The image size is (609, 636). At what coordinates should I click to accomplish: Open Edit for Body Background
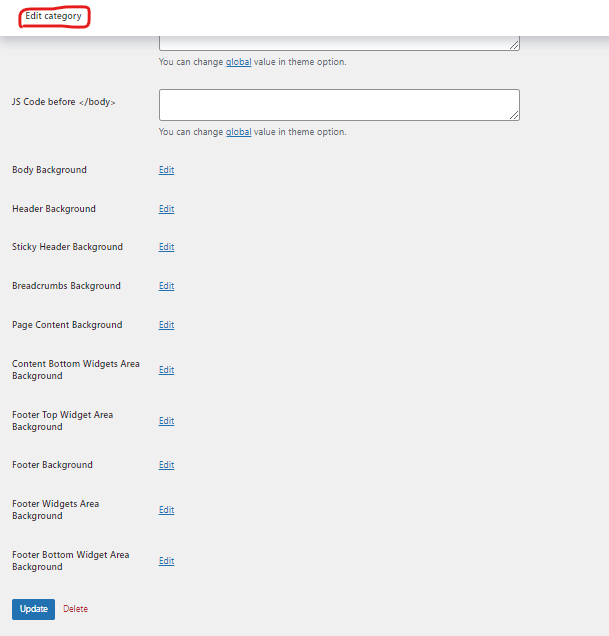(x=166, y=170)
